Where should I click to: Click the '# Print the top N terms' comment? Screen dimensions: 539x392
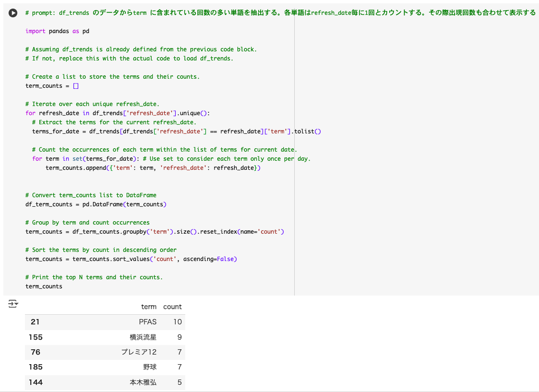pos(94,277)
